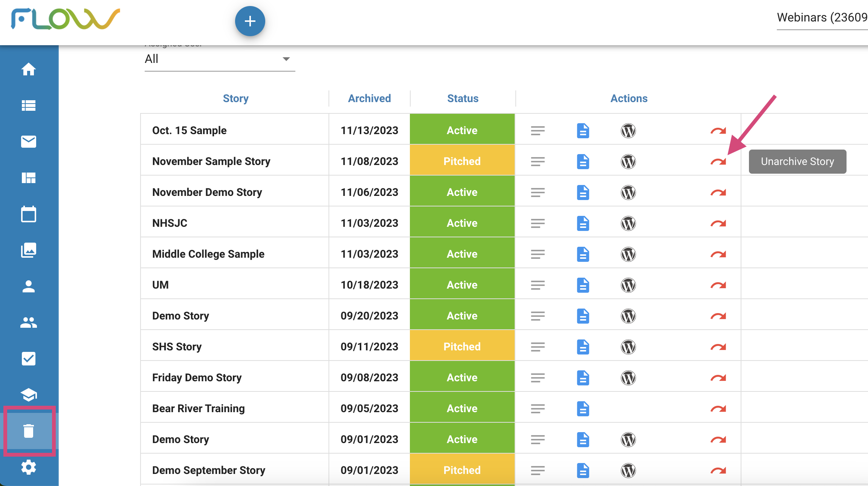The image size is (868, 486).
Task: Show details lines icon for Middle College Sample
Action: [x=538, y=254]
